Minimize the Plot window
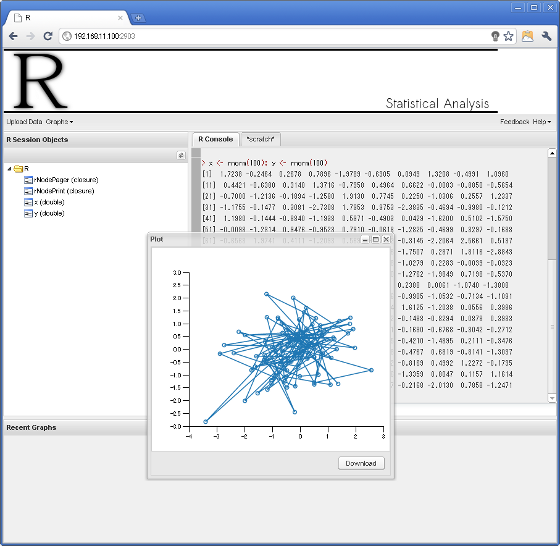560x546 pixels. coord(365,240)
